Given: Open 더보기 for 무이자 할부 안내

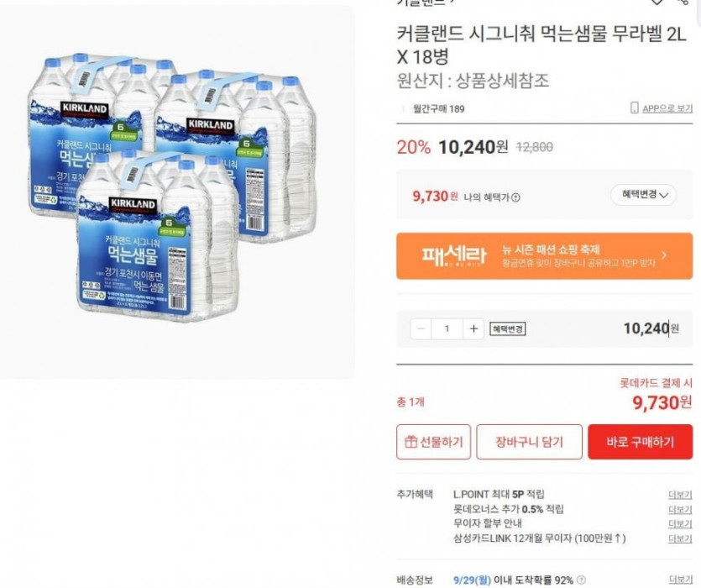Looking at the screenshot, I should pos(680,524).
